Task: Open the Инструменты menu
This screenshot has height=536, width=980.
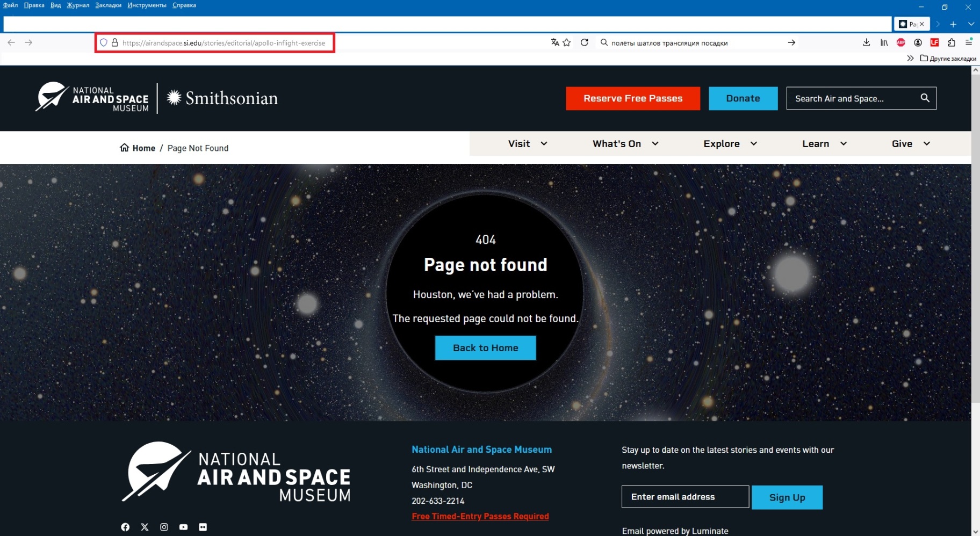Action: tap(147, 5)
